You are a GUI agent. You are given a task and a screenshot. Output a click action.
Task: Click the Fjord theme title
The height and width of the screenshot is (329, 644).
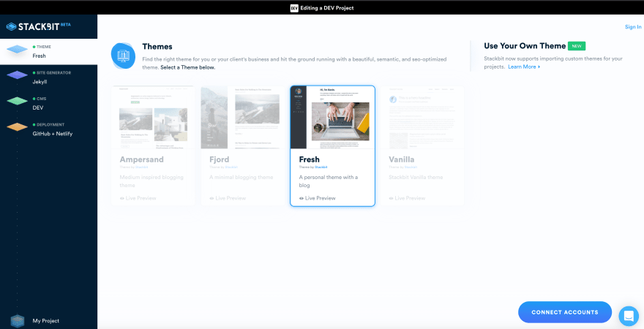pyautogui.click(x=220, y=159)
